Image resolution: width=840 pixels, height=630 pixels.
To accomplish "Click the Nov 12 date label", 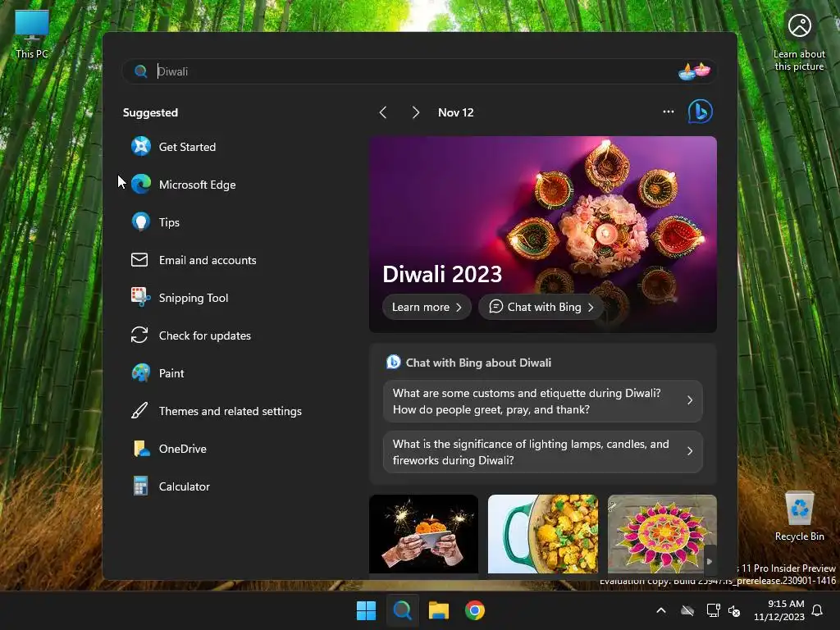I will click(456, 112).
